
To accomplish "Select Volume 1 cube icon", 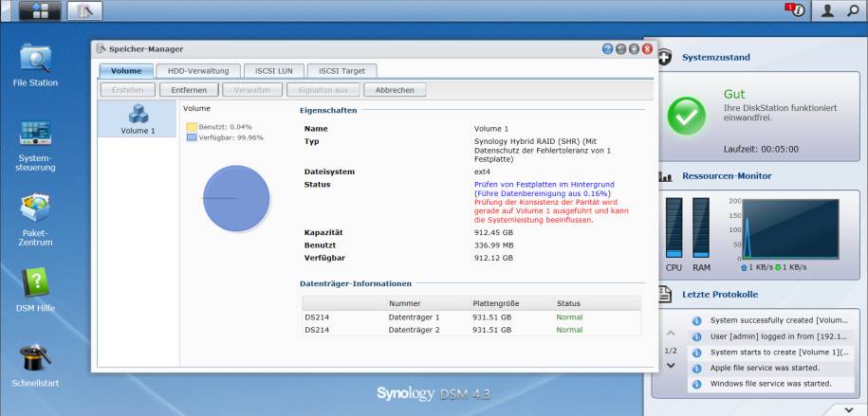I will pos(138,114).
